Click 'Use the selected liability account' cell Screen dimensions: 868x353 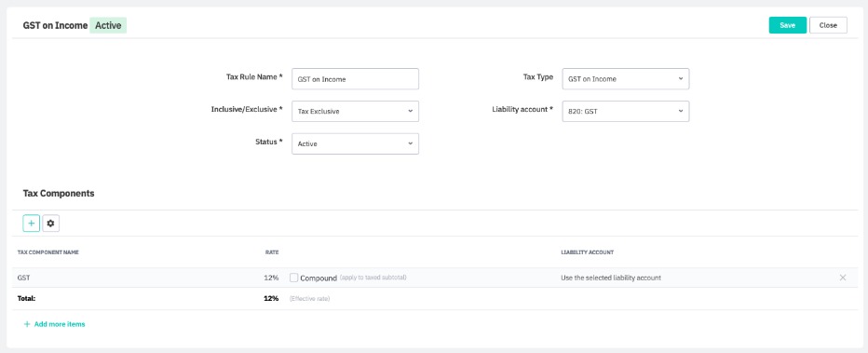(x=611, y=278)
